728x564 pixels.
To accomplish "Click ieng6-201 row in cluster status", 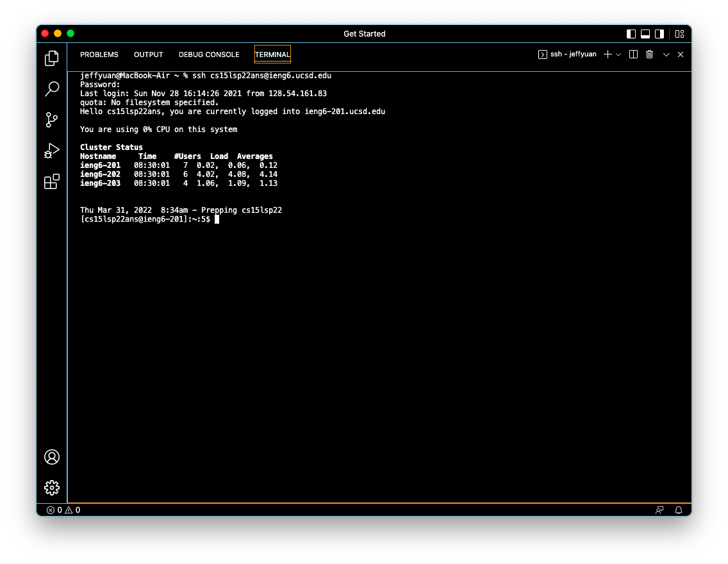I will (179, 165).
